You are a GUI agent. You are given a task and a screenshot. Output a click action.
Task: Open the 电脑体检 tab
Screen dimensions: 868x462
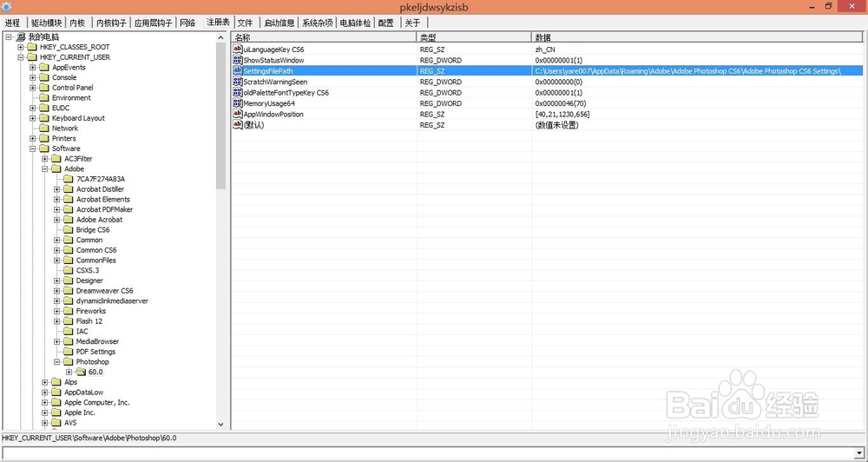point(355,23)
